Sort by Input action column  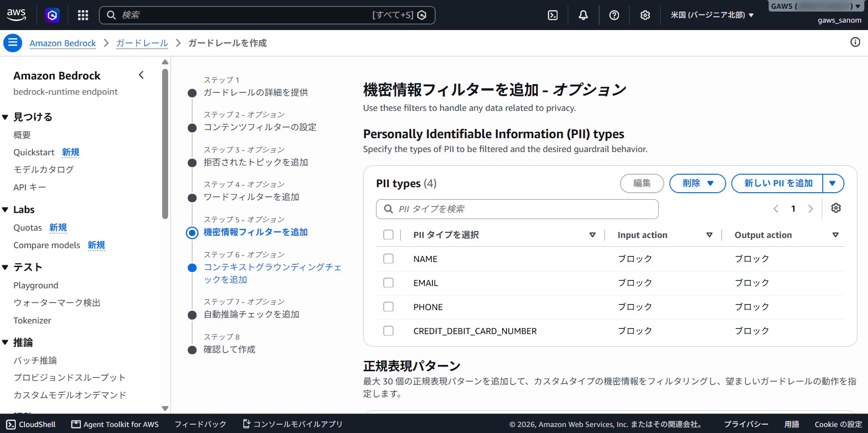710,235
